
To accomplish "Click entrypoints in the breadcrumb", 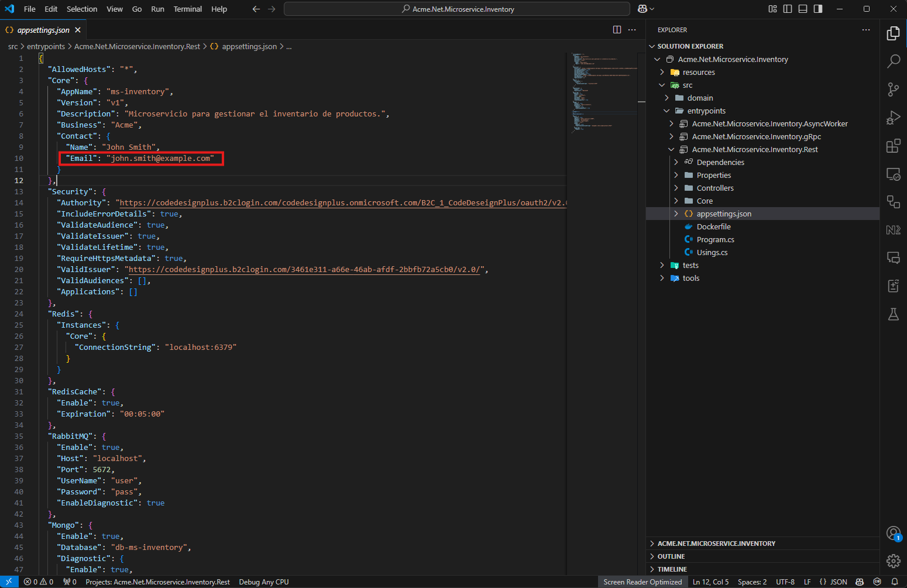I will pyautogui.click(x=46, y=46).
